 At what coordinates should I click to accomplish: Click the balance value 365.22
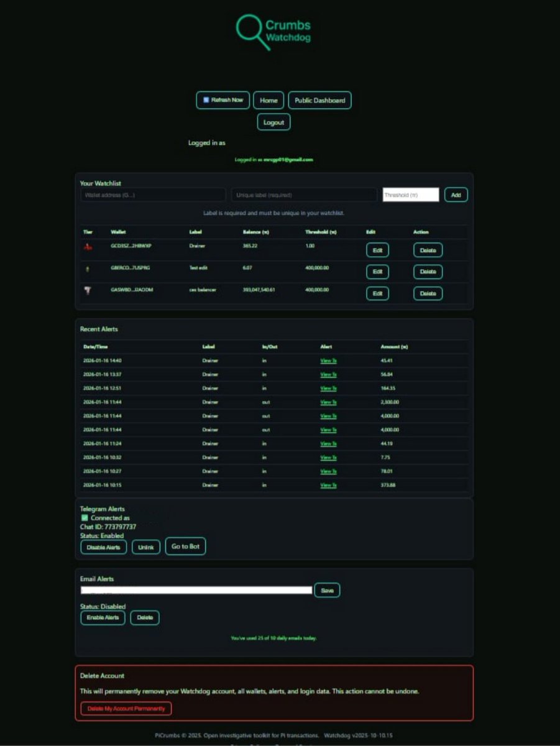tap(250, 246)
